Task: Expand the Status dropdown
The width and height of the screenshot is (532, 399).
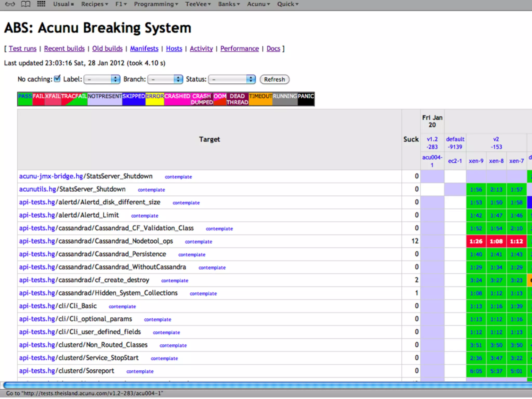Action: tap(232, 79)
